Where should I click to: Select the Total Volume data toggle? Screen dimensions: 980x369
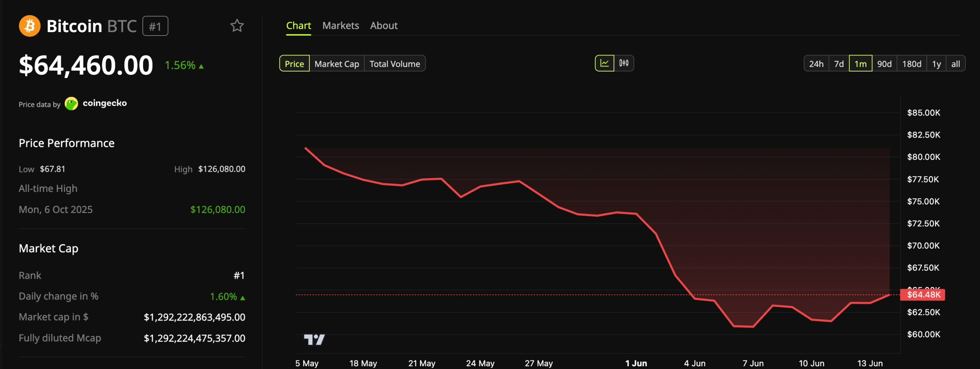(x=395, y=63)
